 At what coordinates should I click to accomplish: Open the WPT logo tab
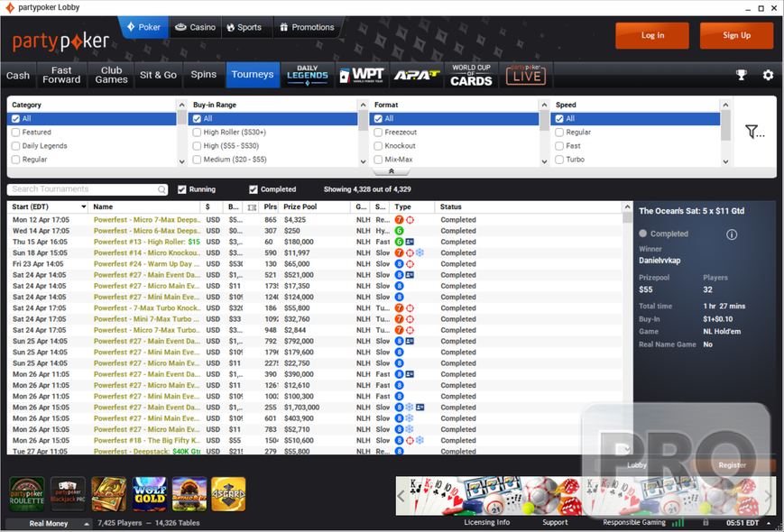(362, 75)
